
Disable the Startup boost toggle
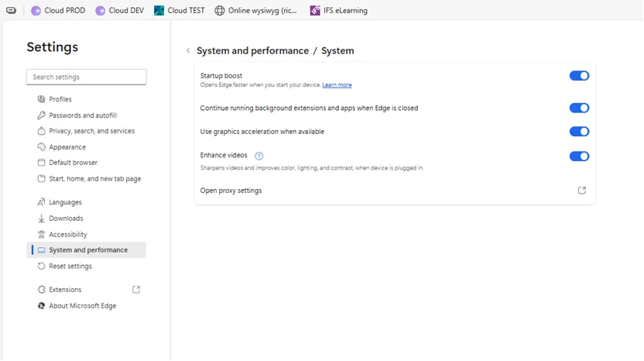pyautogui.click(x=579, y=76)
